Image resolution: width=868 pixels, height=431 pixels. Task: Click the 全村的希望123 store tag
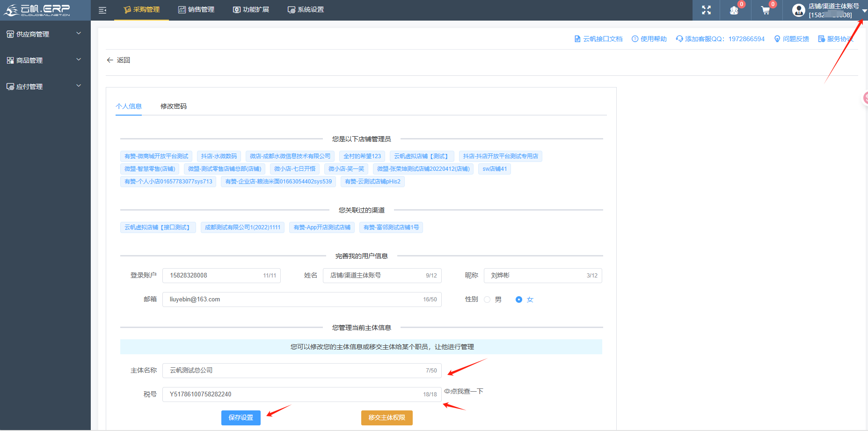[362, 156]
